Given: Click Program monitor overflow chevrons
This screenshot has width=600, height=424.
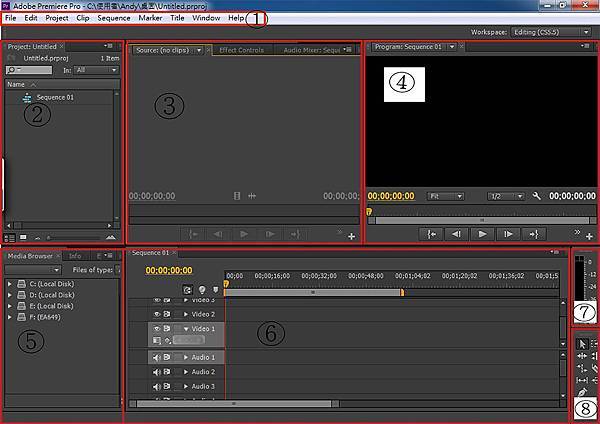Looking at the screenshot, I should [577, 232].
